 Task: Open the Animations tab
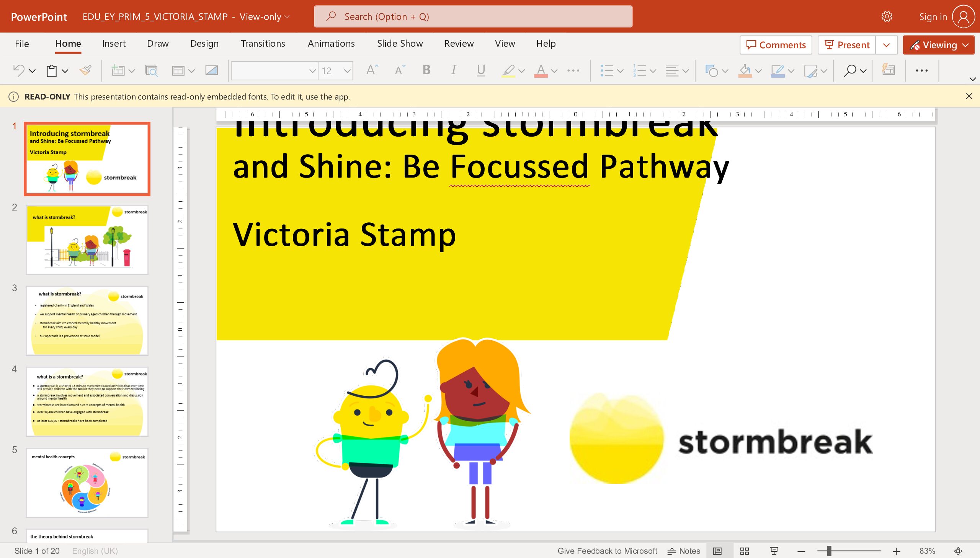coord(331,44)
